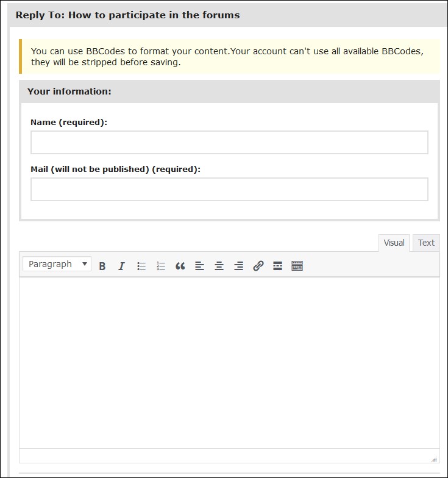448x478 pixels.
Task: Open the Paragraph format dropdown
Action: tap(57, 264)
